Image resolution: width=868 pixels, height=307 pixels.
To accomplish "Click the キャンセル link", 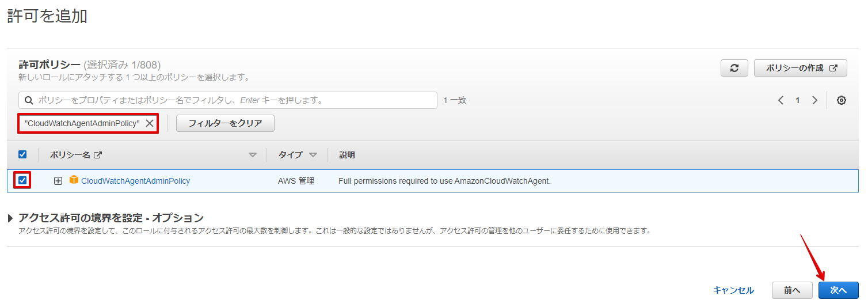I will (733, 290).
